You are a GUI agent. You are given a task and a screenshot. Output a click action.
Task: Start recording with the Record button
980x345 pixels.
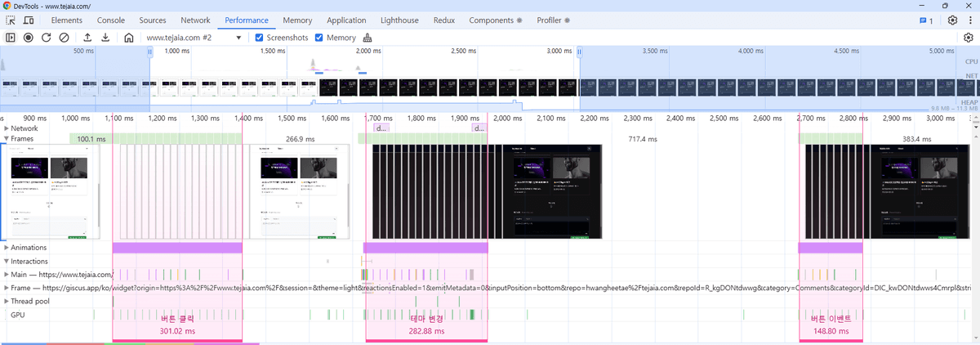(x=29, y=38)
